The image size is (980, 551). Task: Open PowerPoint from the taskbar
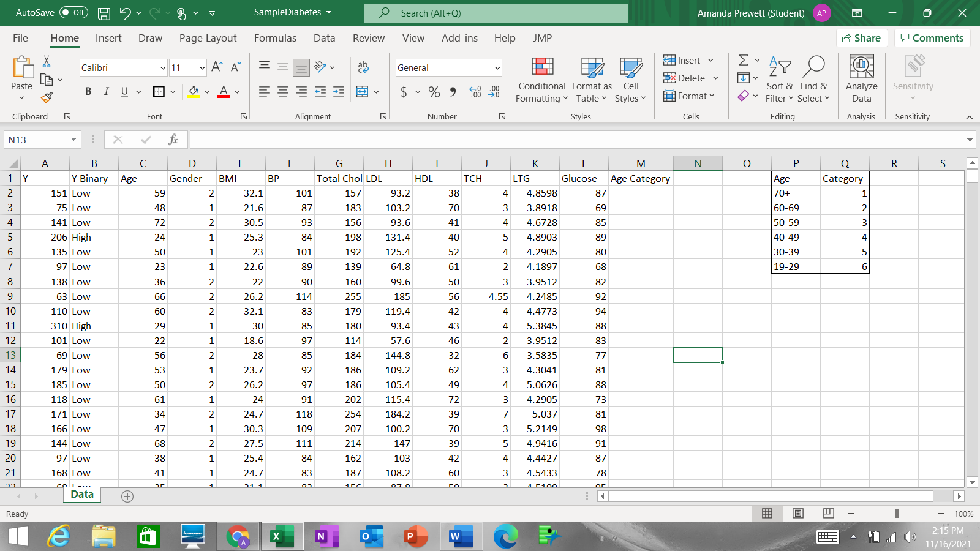pyautogui.click(x=417, y=537)
